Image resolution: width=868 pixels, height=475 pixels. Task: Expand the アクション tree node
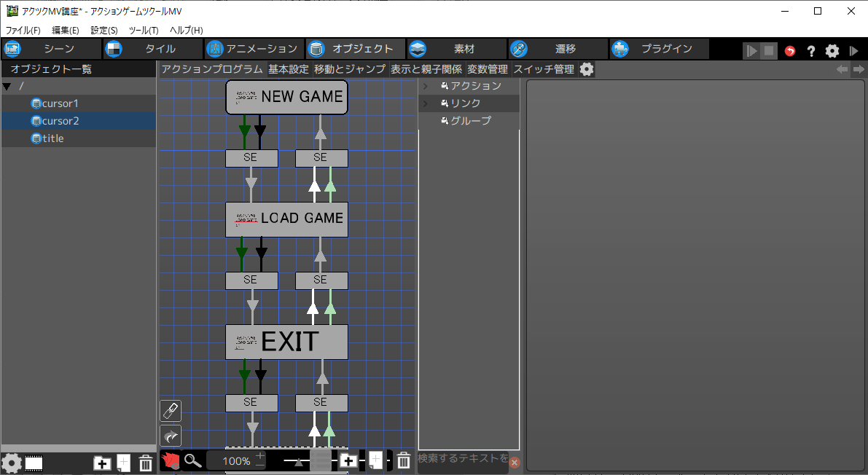click(x=426, y=86)
